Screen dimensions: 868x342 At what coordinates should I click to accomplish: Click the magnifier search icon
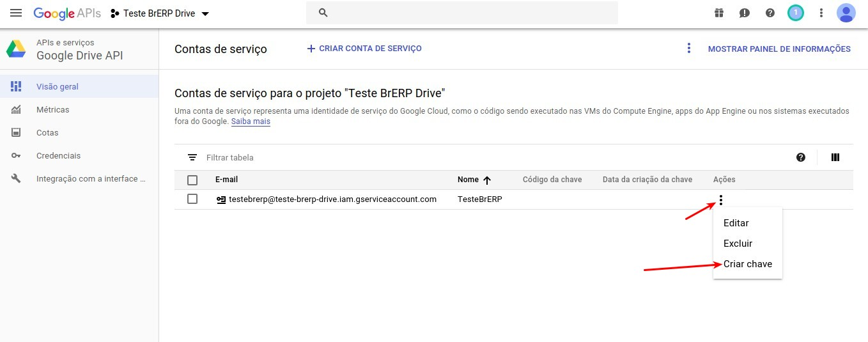(x=323, y=13)
